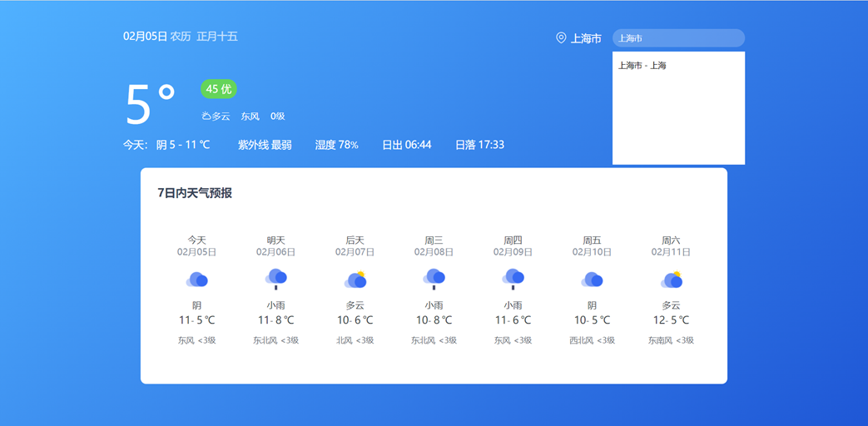
Task: Click the 日出 06:44 sunrise text
Action: pos(406,145)
